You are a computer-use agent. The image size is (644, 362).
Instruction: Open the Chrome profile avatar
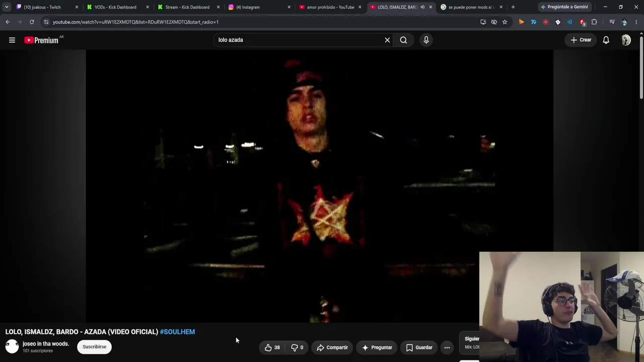624,22
